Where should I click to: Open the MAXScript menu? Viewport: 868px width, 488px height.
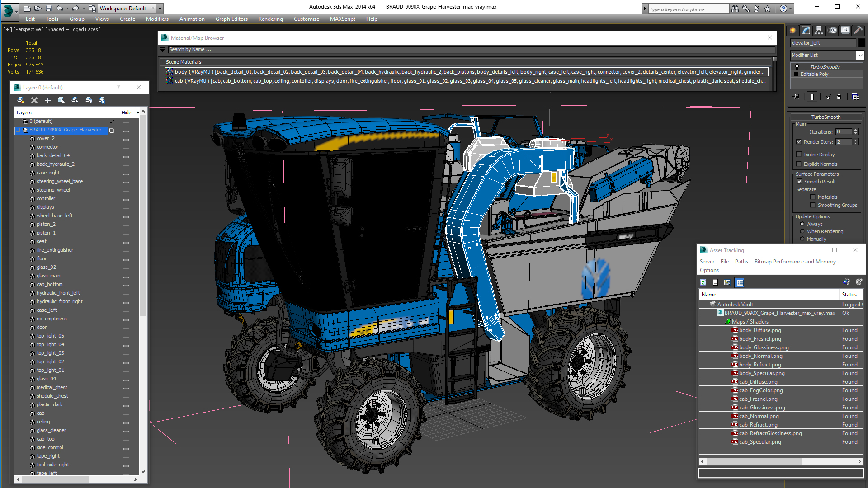pyautogui.click(x=342, y=19)
